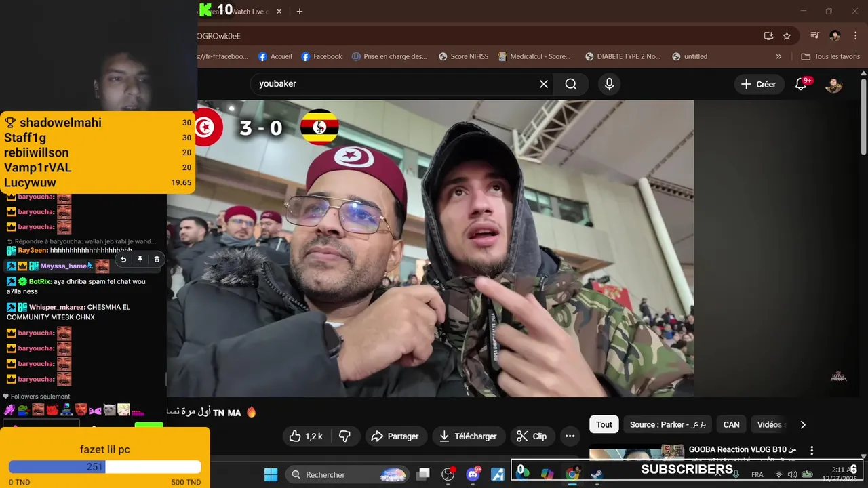This screenshot has width=868, height=488.
Task: Click the Répondre à baryoucha reply line
Action: click(x=81, y=241)
